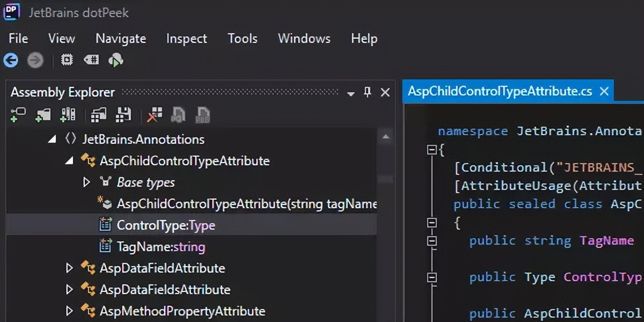Image resolution: width=644 pixels, height=322 pixels.
Task: Add a folder of assemblies to explorer
Action: (43, 114)
